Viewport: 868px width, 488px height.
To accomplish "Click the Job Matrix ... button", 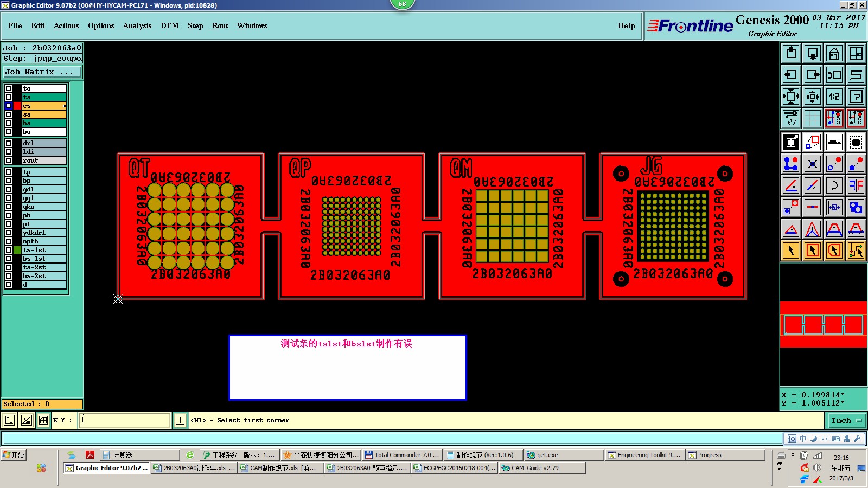I will click(42, 72).
